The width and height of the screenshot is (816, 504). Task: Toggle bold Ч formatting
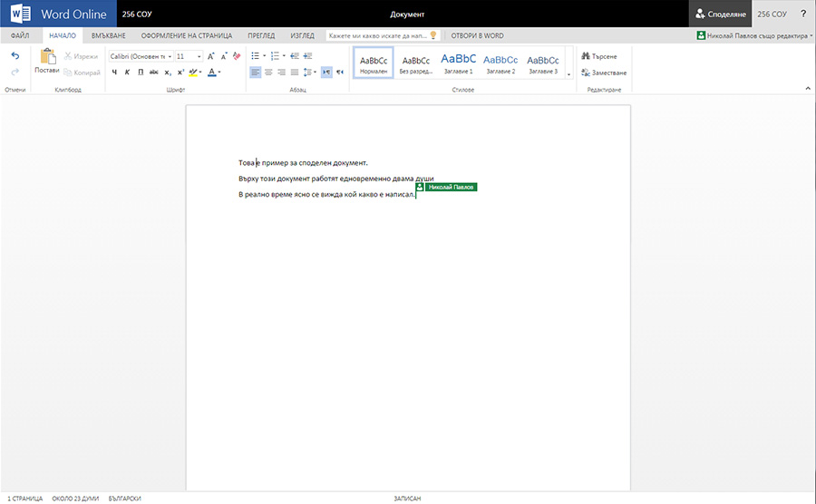click(114, 73)
